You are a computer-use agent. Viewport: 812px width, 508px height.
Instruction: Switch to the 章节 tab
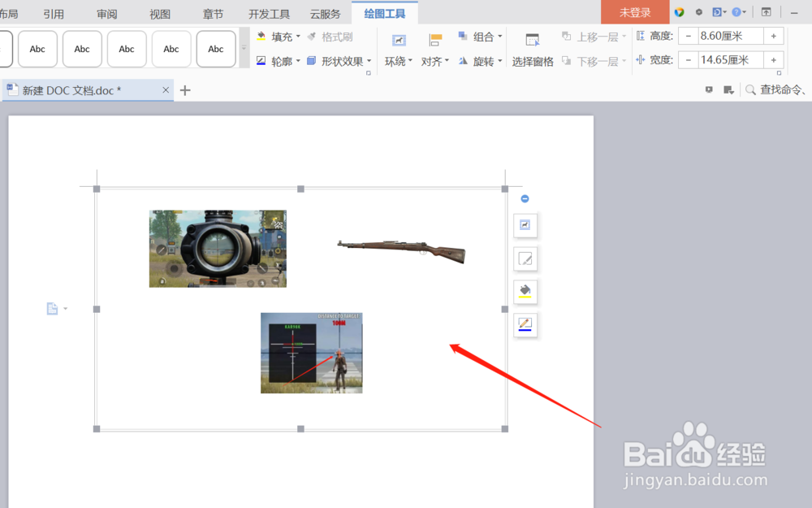pyautogui.click(x=213, y=14)
